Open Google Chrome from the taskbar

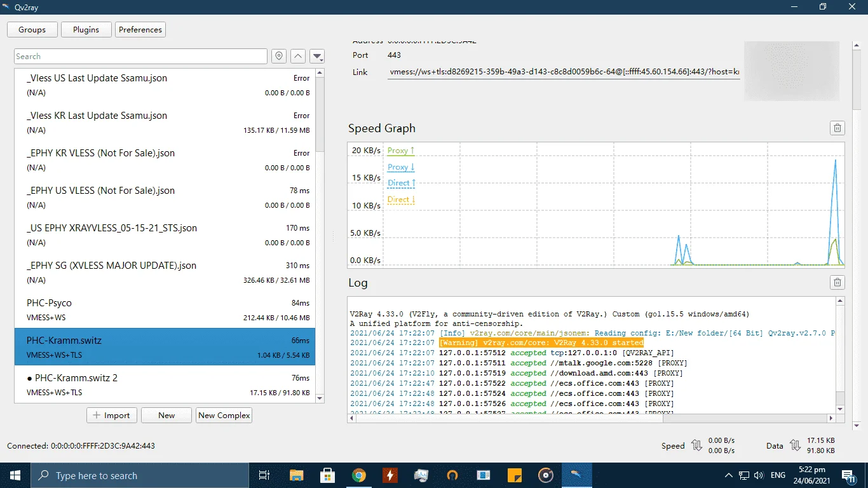pos(358,475)
